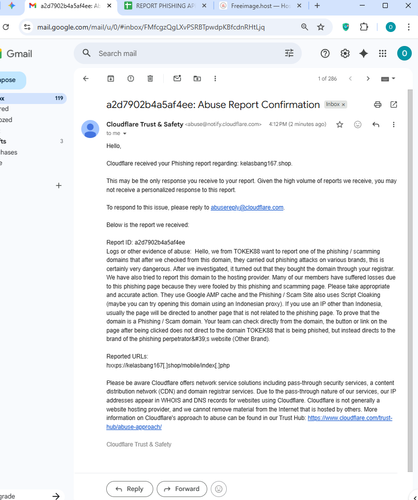The width and height of the screenshot is (418, 500).
Task: Open message more options menu
Action: pos(394,125)
